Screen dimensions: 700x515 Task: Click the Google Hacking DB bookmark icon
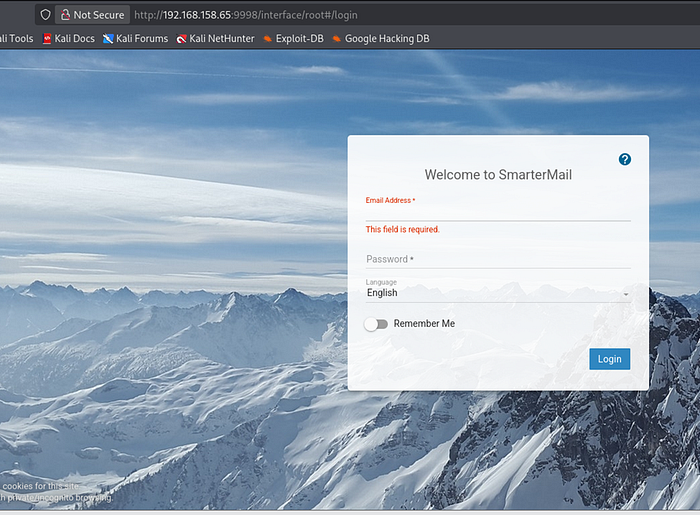click(337, 39)
